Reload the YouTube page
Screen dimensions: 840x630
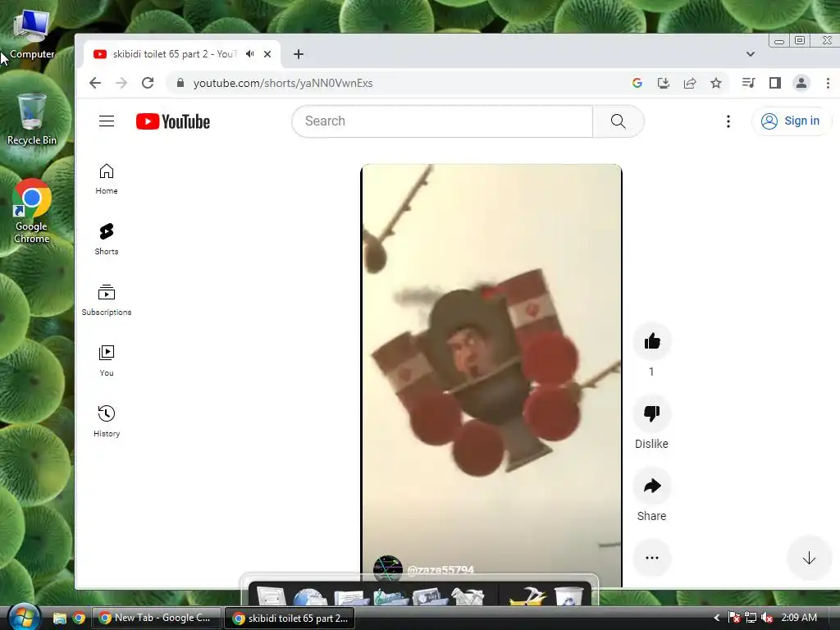(x=148, y=83)
